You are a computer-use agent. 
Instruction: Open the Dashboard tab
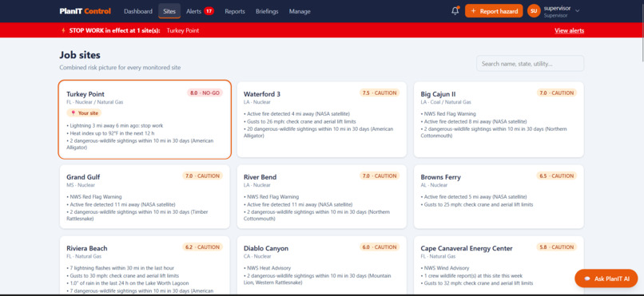click(138, 11)
